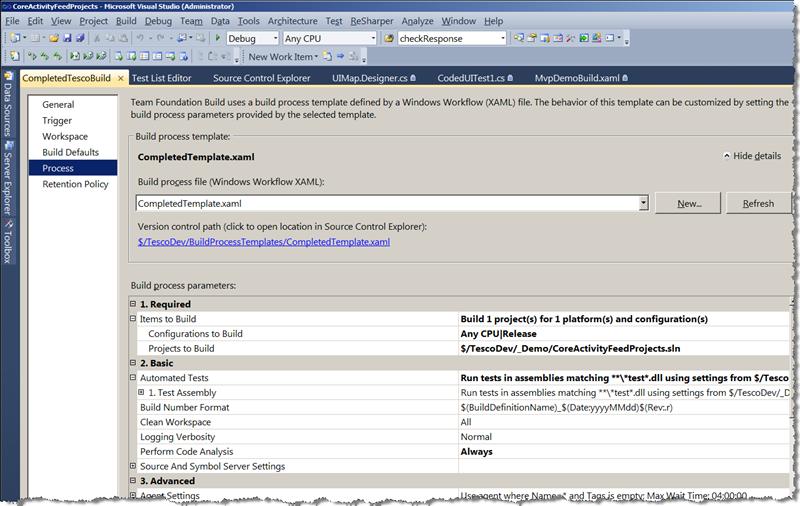Click the Add New Item toolbar icon

35,38
